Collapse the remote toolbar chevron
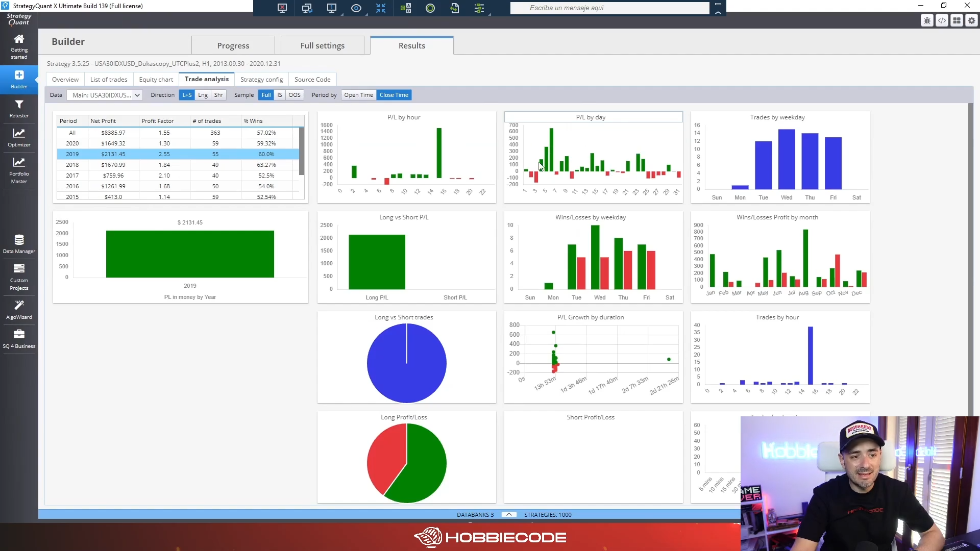Image resolution: width=980 pixels, height=551 pixels. (x=718, y=13)
